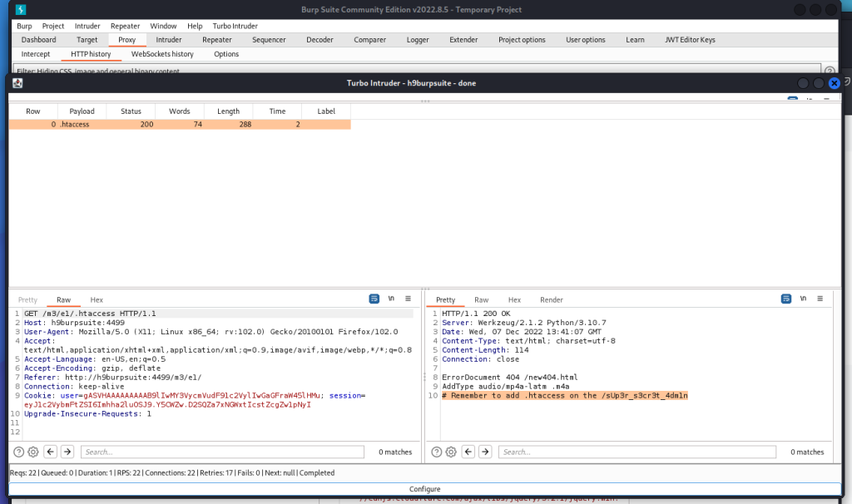Open the Burp menu
The width and height of the screenshot is (852, 504).
click(24, 26)
